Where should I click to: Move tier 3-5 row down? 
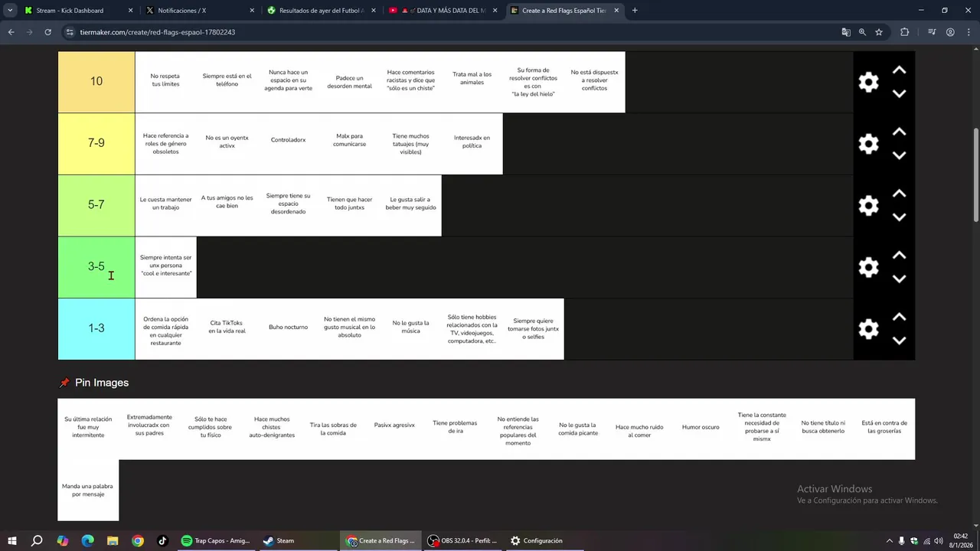pyautogui.click(x=900, y=279)
